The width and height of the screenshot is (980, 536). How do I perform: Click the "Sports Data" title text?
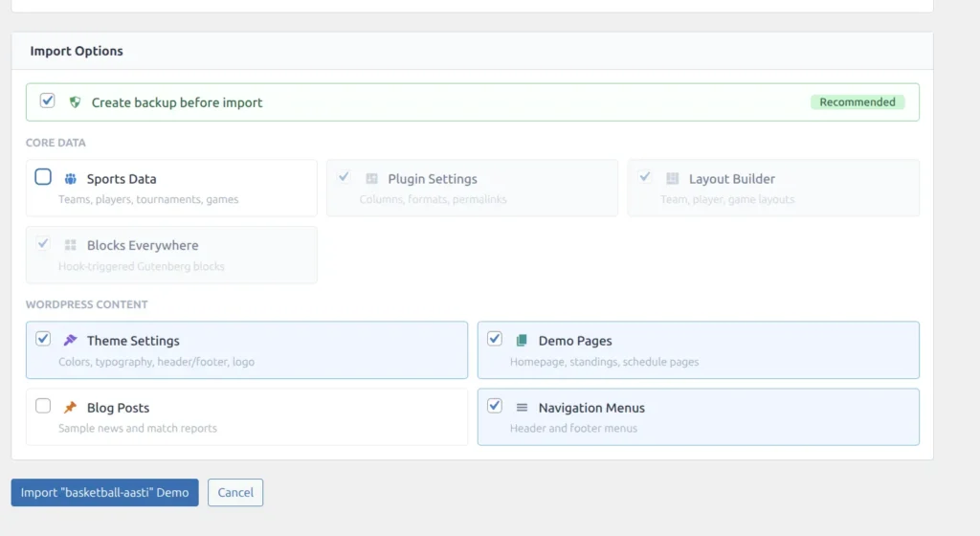pos(122,179)
